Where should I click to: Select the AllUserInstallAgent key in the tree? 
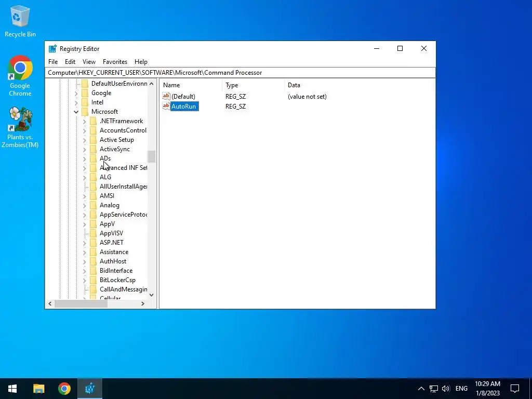coord(123,187)
